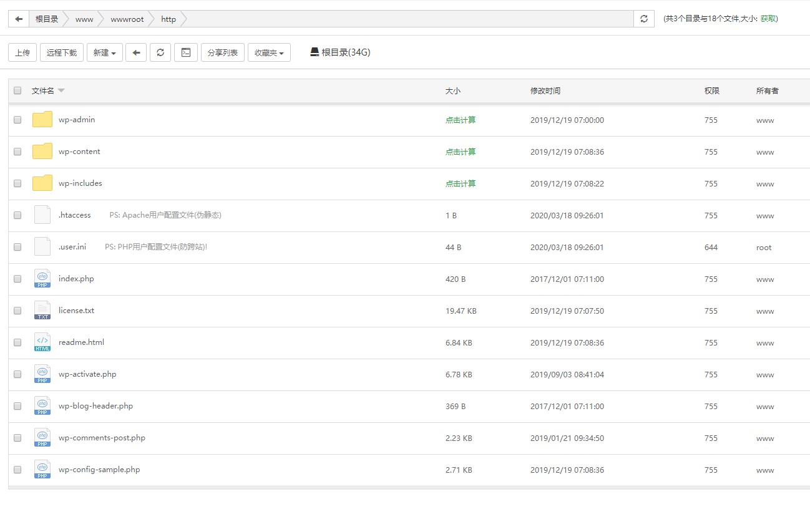Click the wp-activate.php file icon

pos(42,374)
